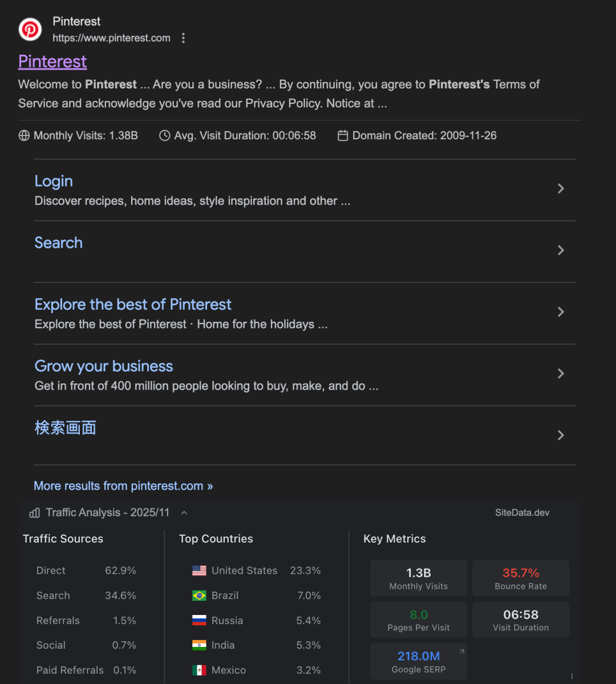Viewport: 616px width, 684px height.
Task: Click the Key Metrics heading
Action: (x=394, y=539)
